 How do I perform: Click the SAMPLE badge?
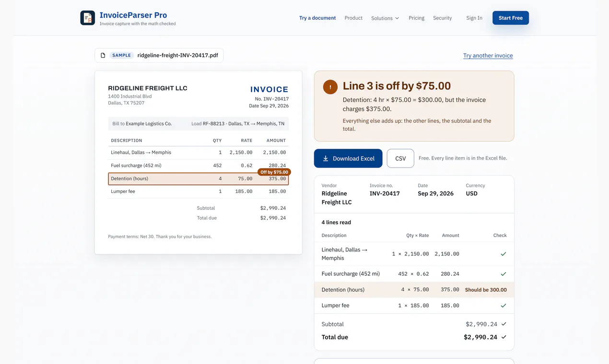(121, 56)
